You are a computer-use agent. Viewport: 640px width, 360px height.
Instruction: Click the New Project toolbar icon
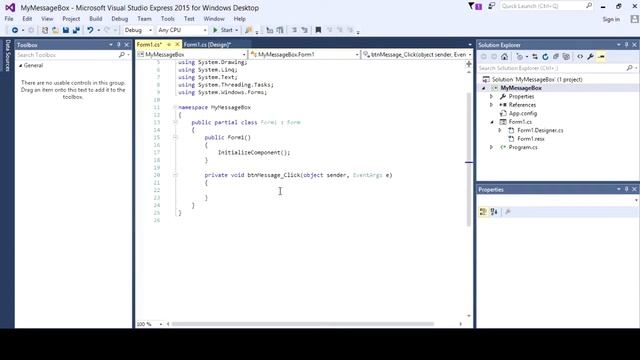click(x=45, y=30)
